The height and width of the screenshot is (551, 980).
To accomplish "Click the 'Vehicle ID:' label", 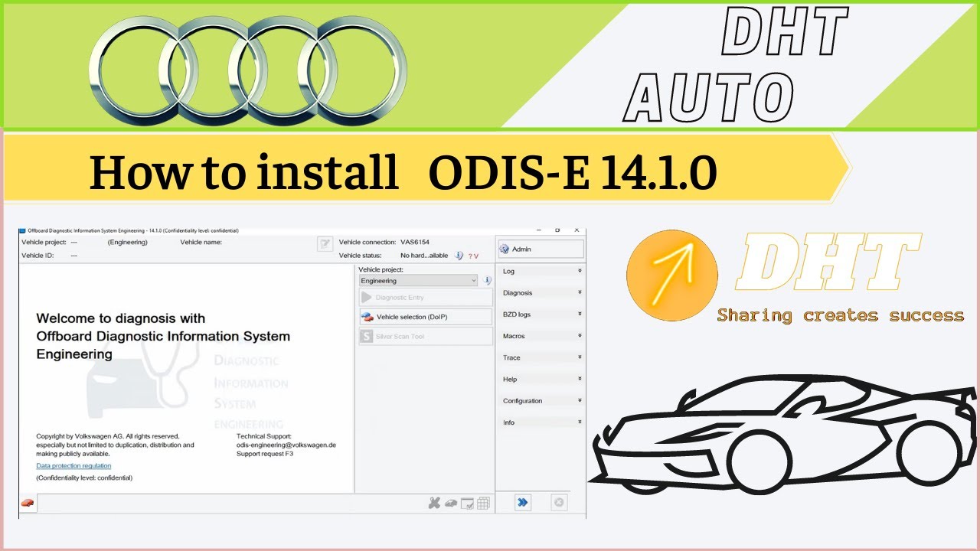I will coord(37,256).
